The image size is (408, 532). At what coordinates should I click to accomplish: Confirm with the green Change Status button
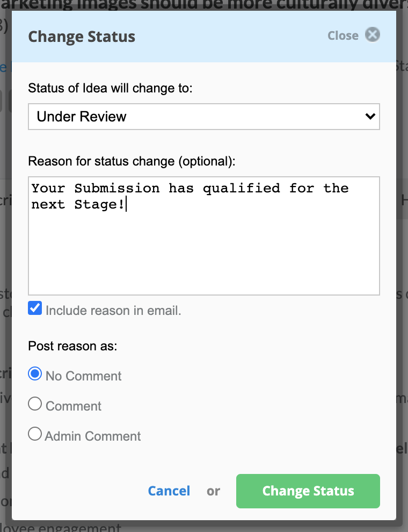point(308,491)
